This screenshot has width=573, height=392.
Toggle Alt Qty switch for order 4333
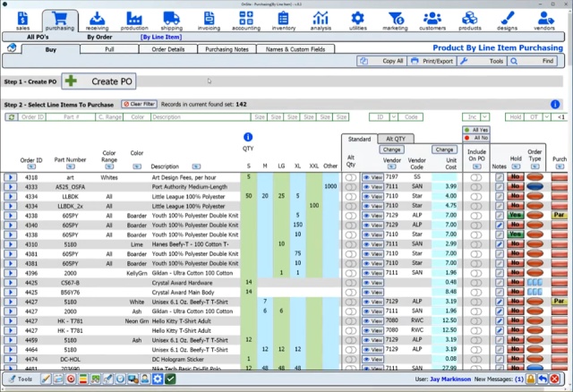pos(350,186)
